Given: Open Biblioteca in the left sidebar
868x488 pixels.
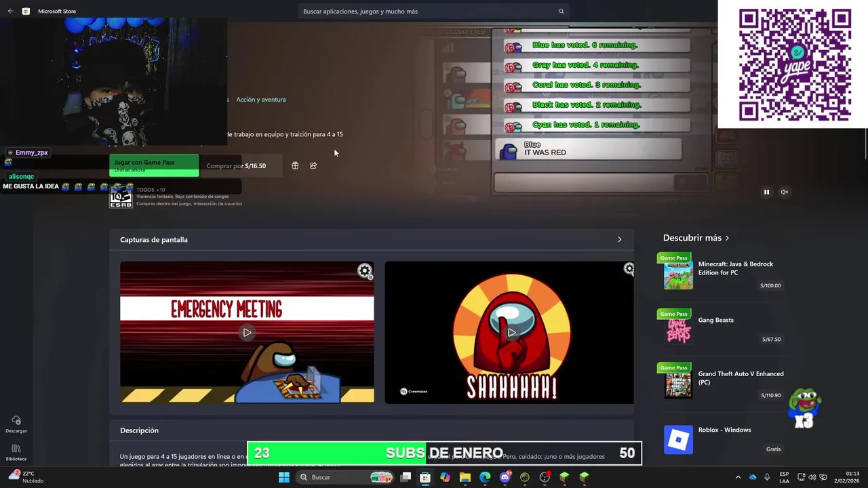Looking at the screenshot, I should [16, 452].
